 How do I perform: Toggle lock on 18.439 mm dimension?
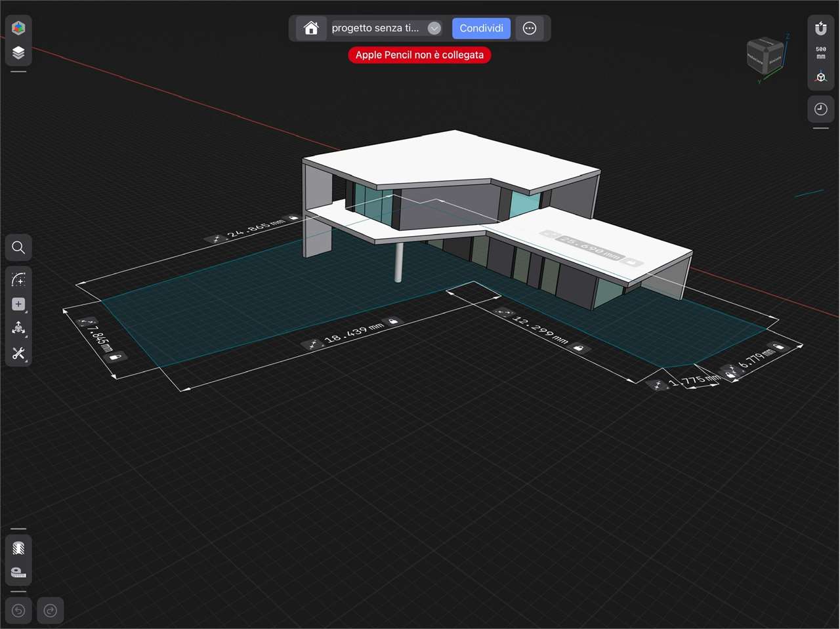click(x=392, y=321)
